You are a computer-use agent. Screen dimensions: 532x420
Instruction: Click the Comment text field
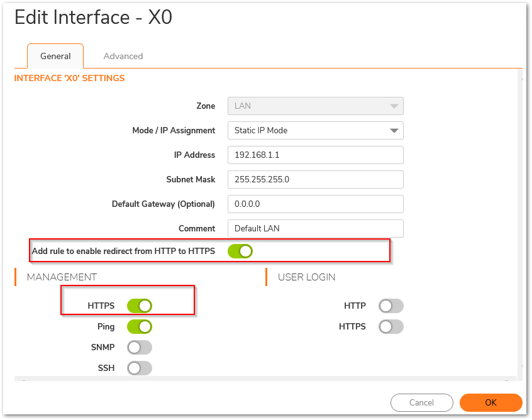point(316,229)
